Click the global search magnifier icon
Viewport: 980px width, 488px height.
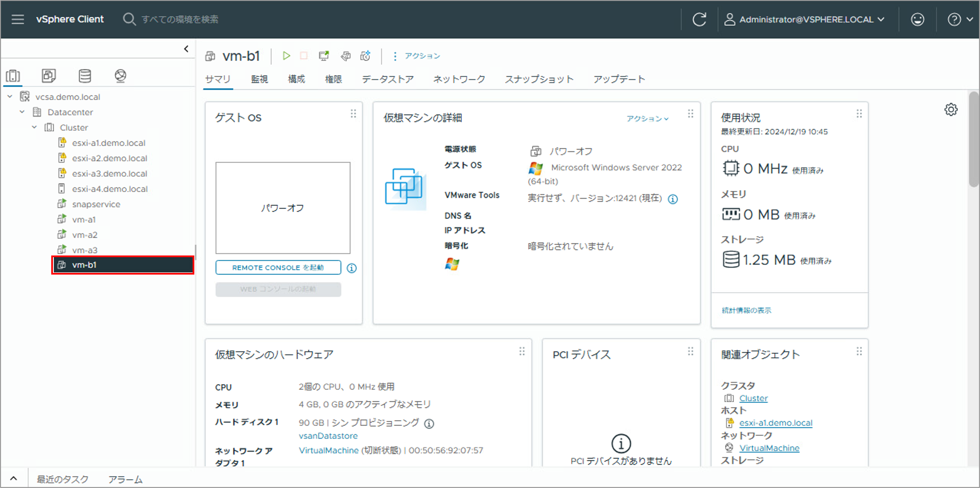[129, 19]
